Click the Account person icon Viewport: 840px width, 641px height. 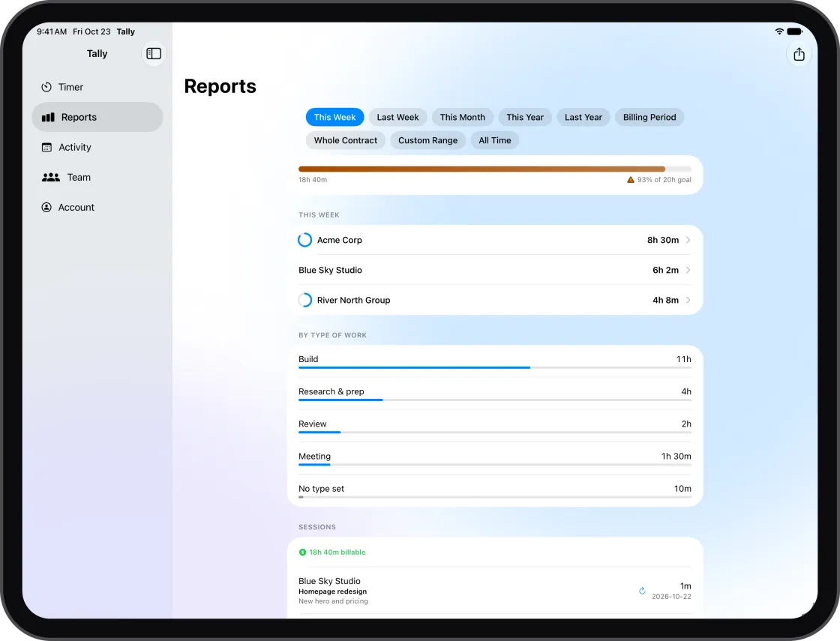(x=46, y=207)
